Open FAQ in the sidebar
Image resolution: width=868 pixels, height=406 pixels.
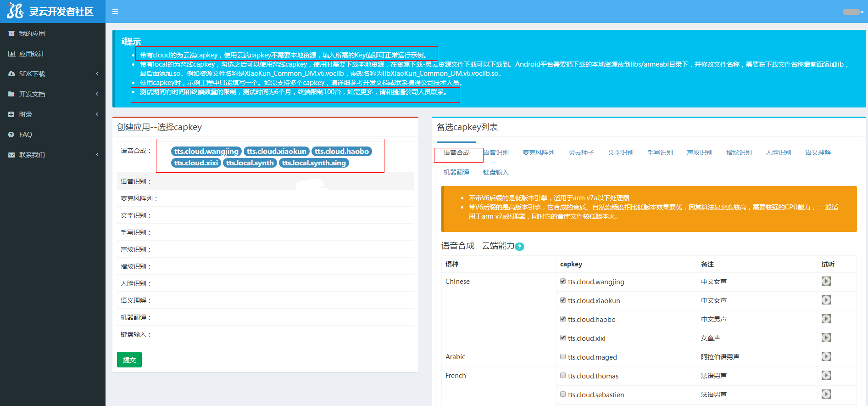(x=53, y=135)
